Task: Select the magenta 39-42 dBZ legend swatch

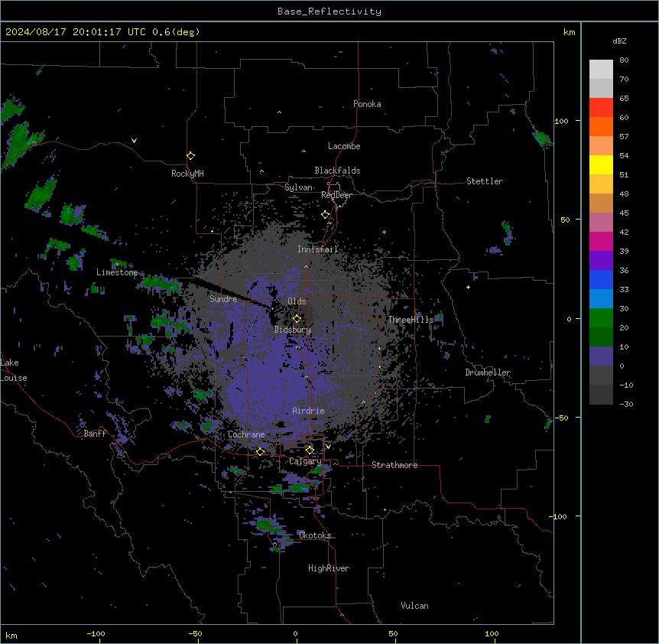Action: click(601, 241)
